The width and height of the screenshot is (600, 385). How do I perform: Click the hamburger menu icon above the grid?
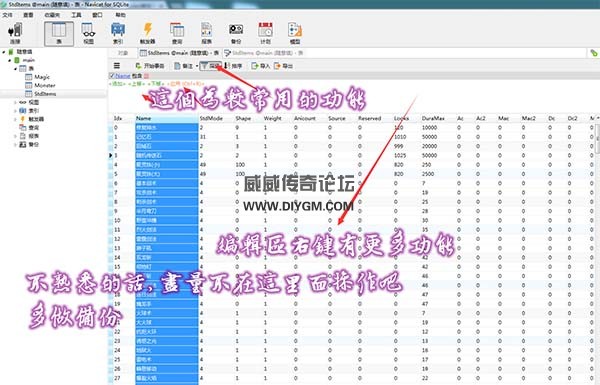117,66
